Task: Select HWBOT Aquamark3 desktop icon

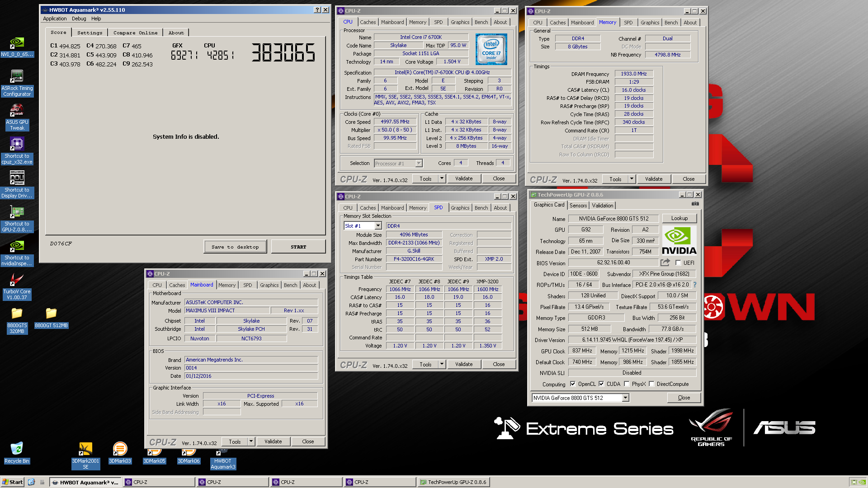Action: 223,459
